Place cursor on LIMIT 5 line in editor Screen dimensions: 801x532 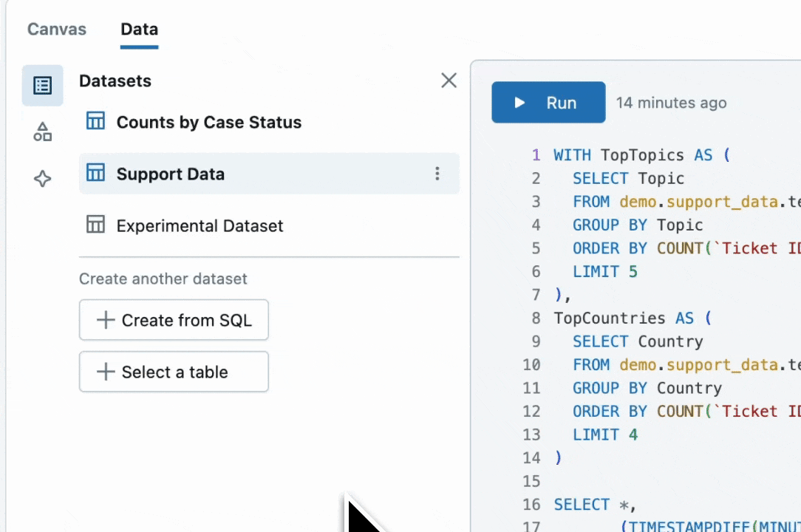[x=604, y=271]
